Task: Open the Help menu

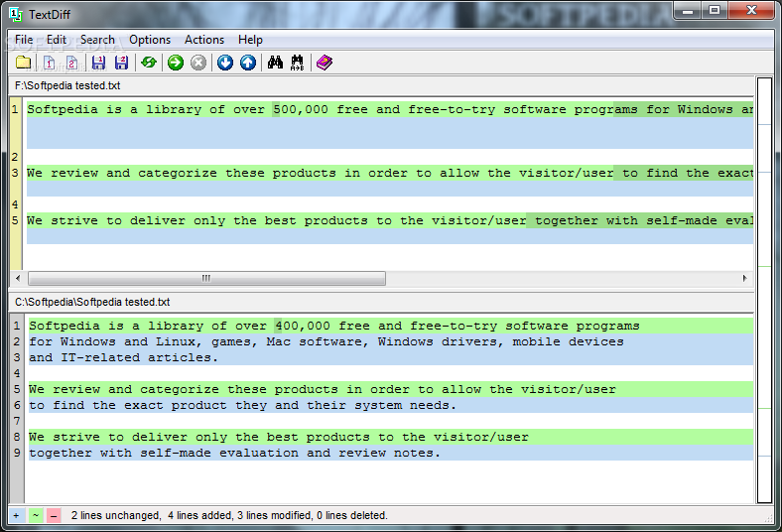Action: 250,40
